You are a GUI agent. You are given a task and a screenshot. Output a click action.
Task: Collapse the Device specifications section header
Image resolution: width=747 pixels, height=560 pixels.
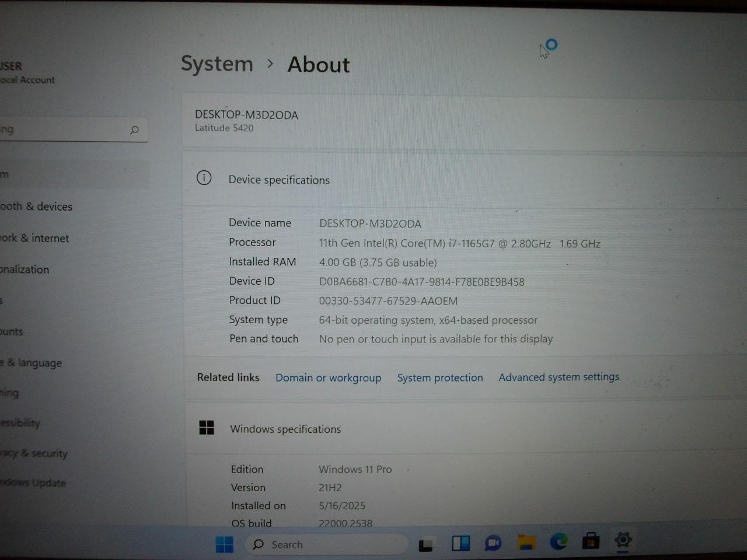(x=465, y=179)
